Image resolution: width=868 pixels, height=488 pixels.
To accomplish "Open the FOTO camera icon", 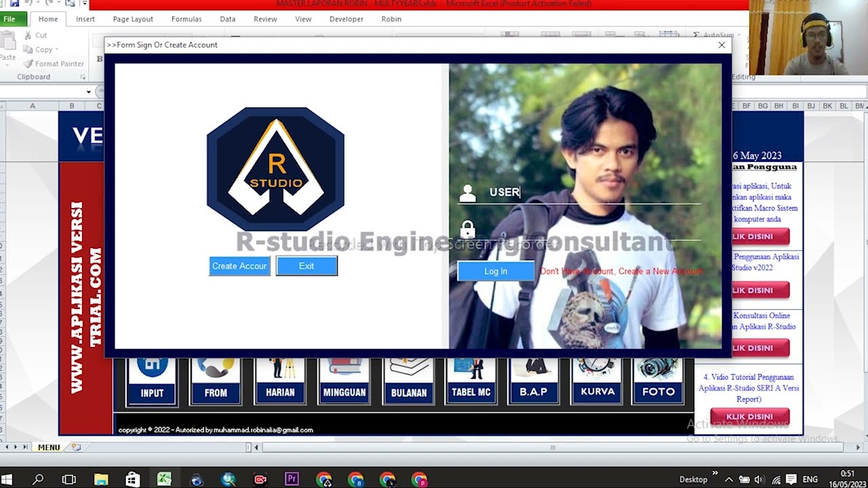I will pos(658,381).
